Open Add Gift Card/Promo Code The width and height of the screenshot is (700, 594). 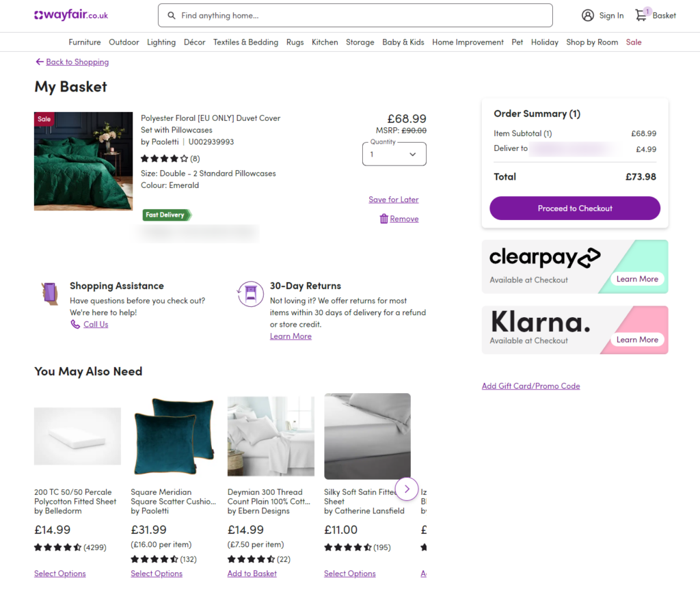(x=530, y=386)
